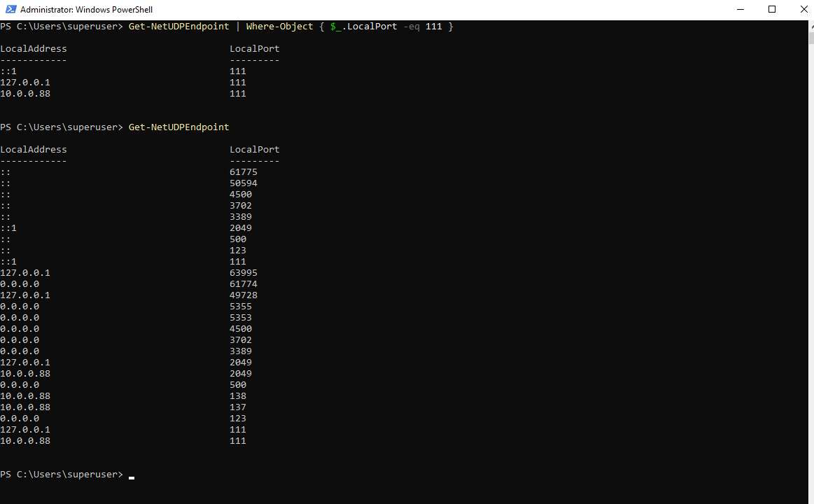814x504 pixels.
Task: Click port value 50594
Action: point(244,183)
